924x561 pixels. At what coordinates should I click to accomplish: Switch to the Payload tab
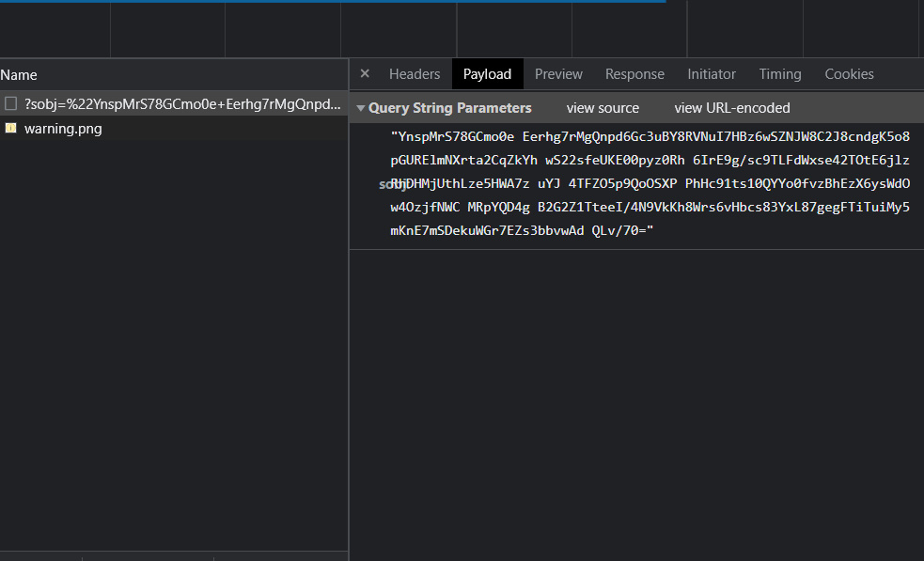(487, 74)
